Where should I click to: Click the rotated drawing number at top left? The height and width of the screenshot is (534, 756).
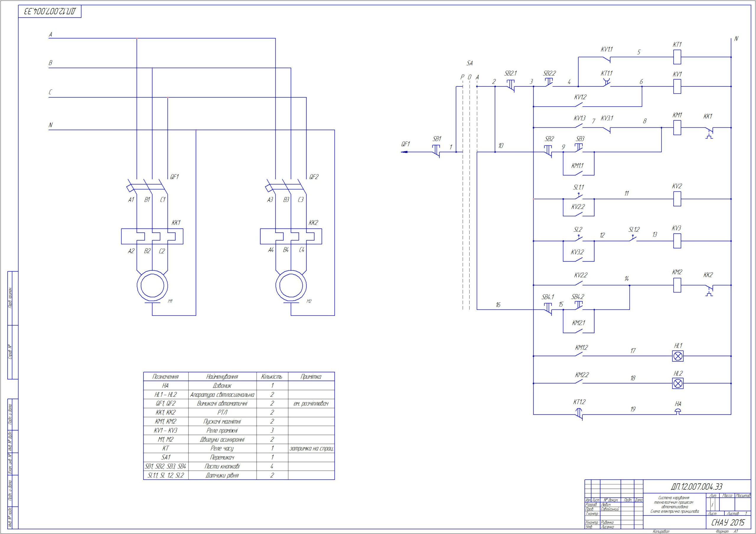pyautogui.click(x=50, y=12)
